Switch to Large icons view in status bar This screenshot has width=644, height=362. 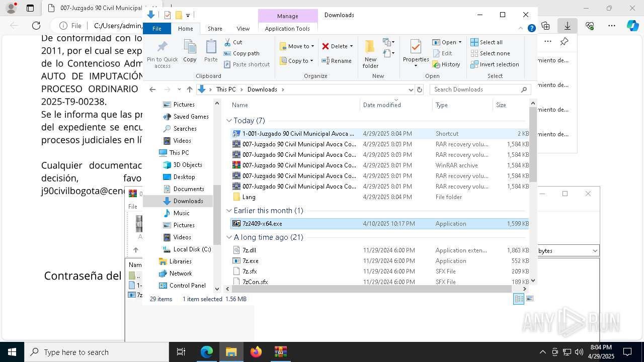click(529, 299)
